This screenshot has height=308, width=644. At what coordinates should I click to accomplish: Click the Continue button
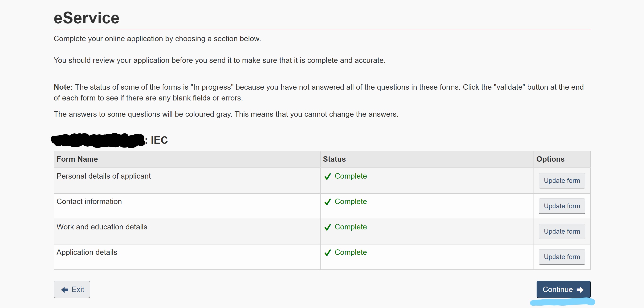563,289
